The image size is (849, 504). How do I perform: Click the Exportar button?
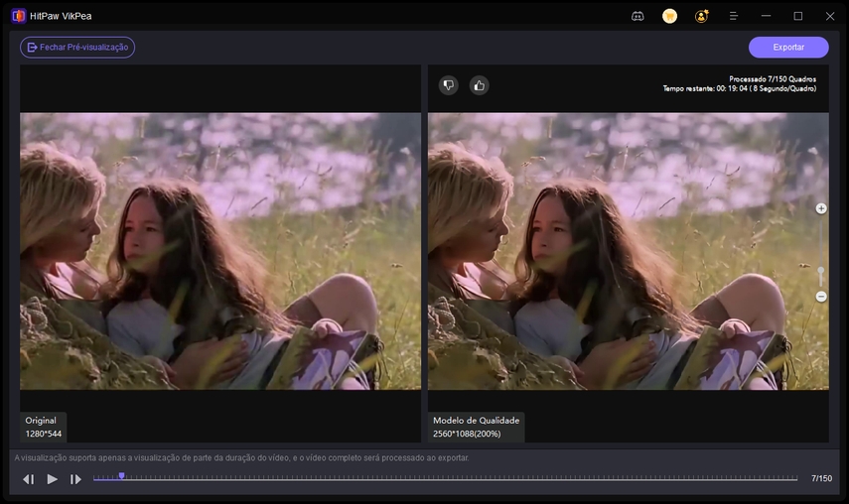(788, 47)
